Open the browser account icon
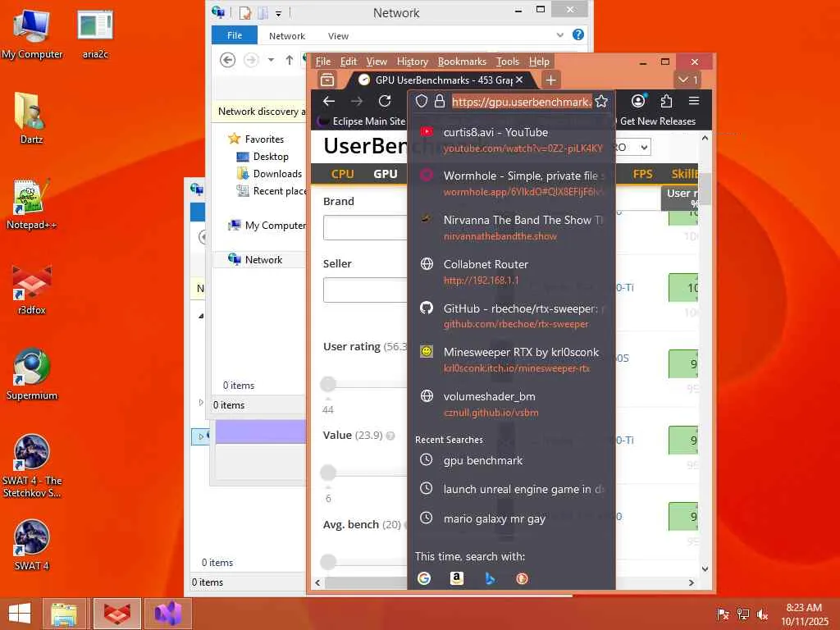Image resolution: width=840 pixels, height=630 pixels. (x=638, y=101)
